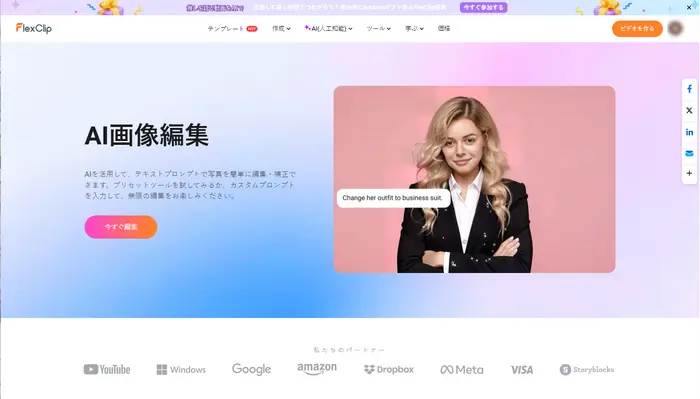Click the Dropbox partner logo
Image resolution: width=700 pixels, height=399 pixels.
(389, 370)
